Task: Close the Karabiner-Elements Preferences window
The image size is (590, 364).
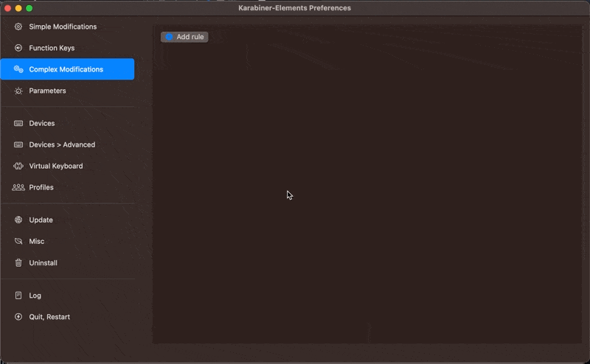Action: [x=7, y=8]
